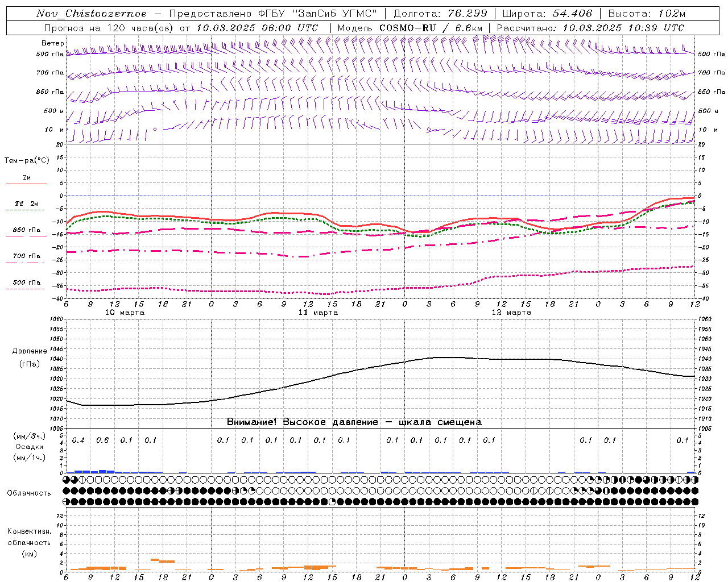Viewport: 728px width, 582px height.
Task: Click the Ветер wind panel label
Action: pos(52,43)
